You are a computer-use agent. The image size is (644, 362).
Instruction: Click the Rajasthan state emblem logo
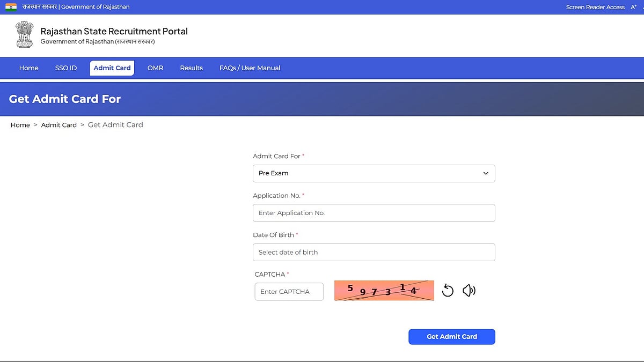[x=24, y=34]
